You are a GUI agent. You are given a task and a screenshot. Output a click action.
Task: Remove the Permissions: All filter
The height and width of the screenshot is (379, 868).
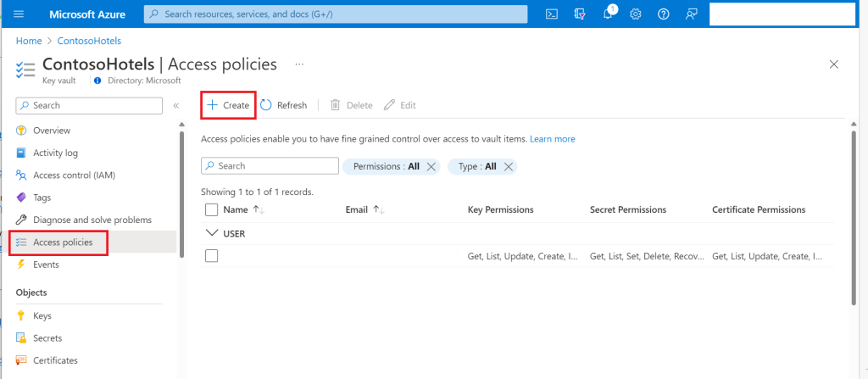(x=431, y=166)
